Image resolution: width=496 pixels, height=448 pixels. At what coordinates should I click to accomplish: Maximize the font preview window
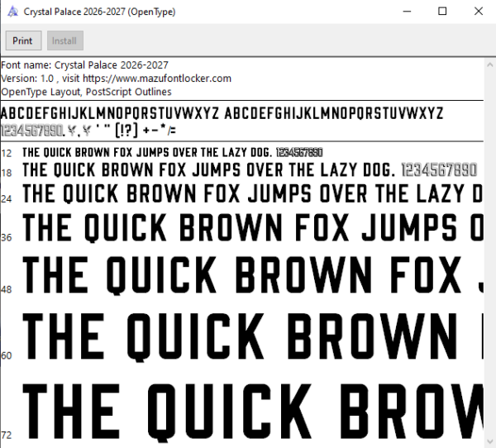click(442, 12)
